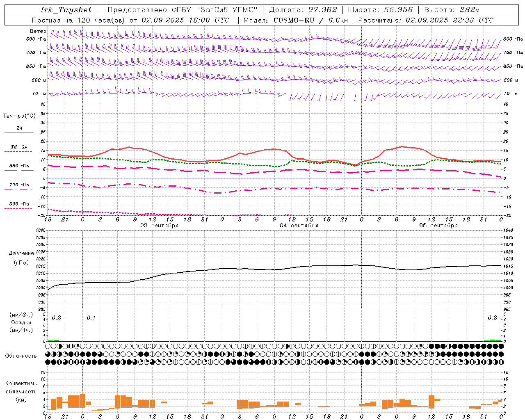
Task: Select the Высота: 282м field
Action: tap(452, 10)
